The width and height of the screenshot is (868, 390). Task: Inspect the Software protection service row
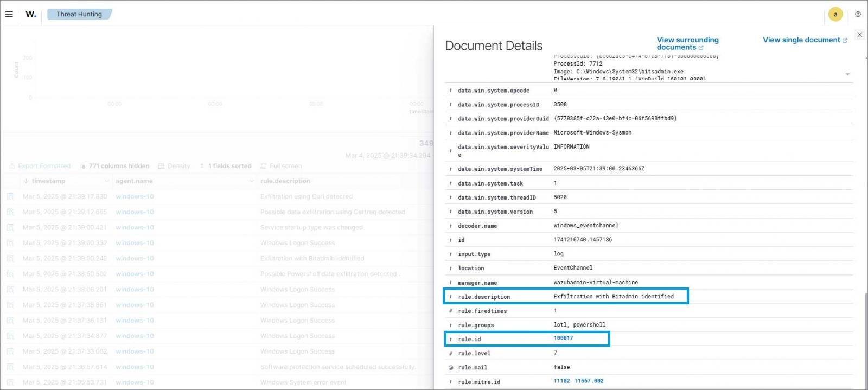point(10,367)
